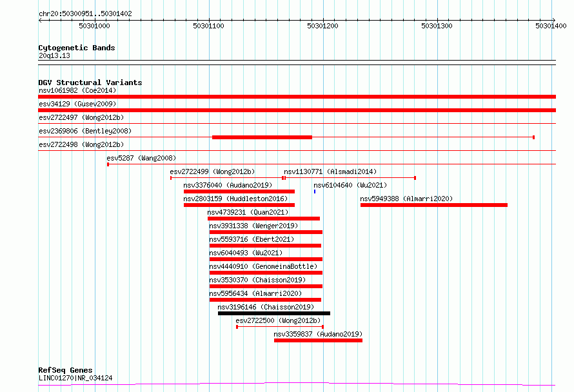The width and height of the screenshot is (574, 392).
Task: Open the LINC01270|NR_034124 gene label
Action: coord(75,378)
